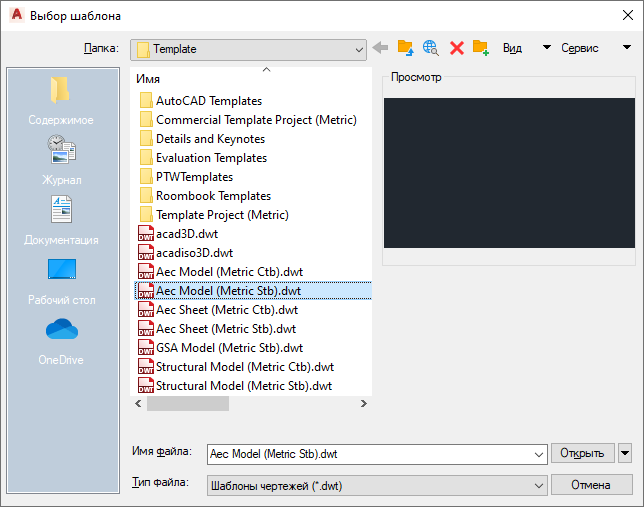This screenshot has height=507, width=644.
Task: Click the horizontal scrollbar right arrow
Action: point(363,403)
